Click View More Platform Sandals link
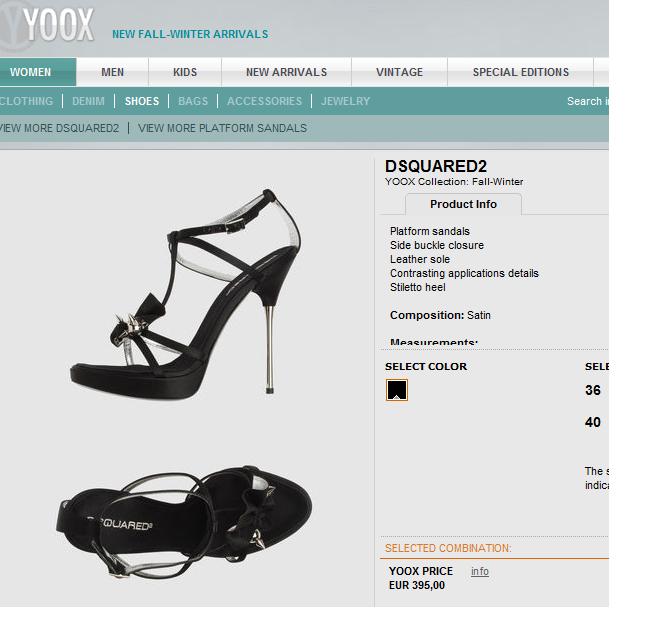 point(222,128)
